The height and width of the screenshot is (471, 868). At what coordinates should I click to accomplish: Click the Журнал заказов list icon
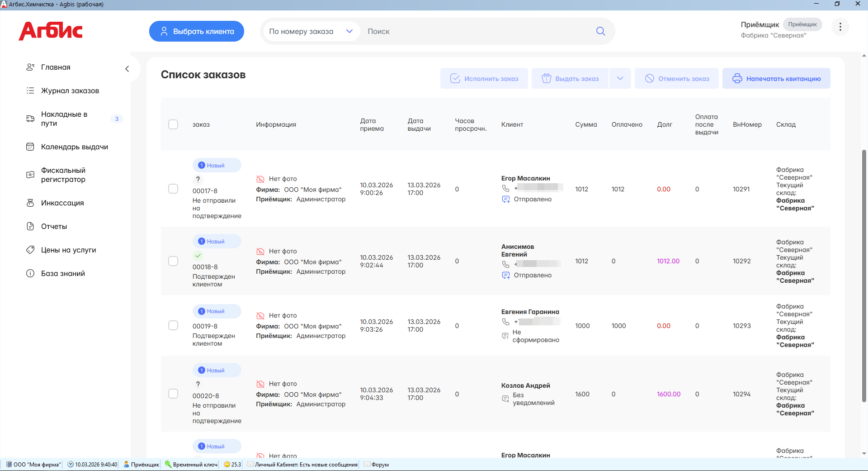point(30,90)
